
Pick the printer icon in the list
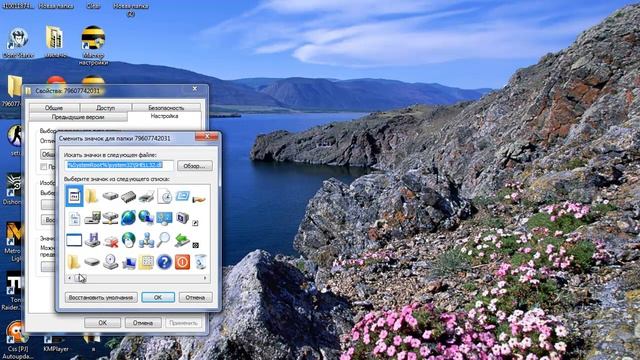[x=146, y=197]
